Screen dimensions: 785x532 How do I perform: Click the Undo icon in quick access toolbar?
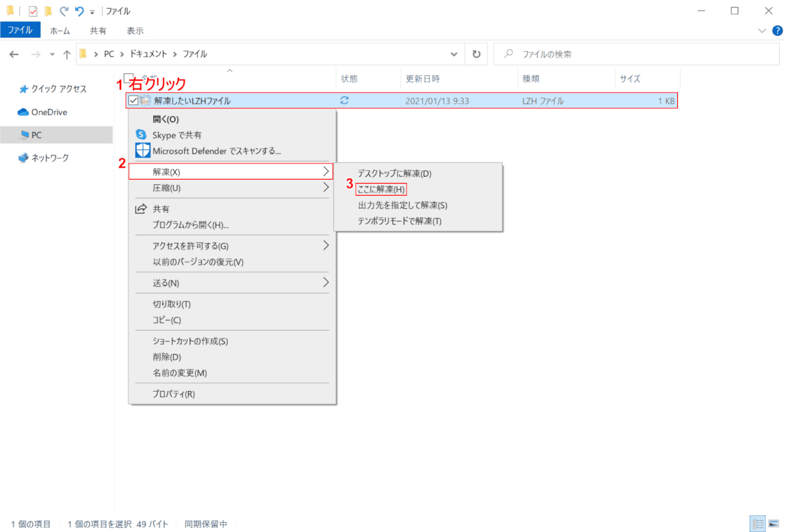(79, 11)
